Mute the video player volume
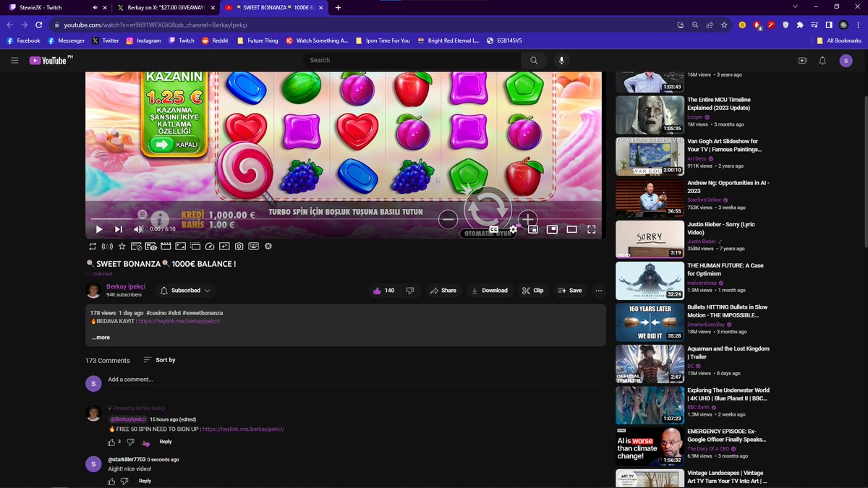The width and height of the screenshot is (868, 488). (x=137, y=229)
